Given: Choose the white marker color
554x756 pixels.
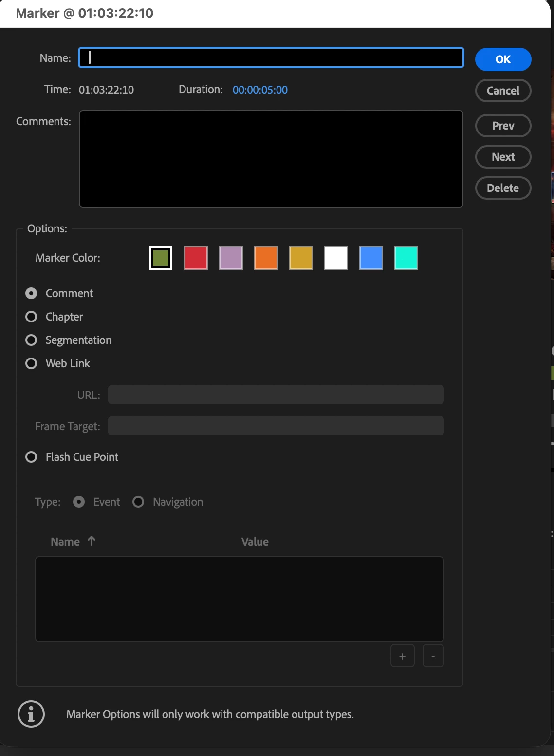Looking at the screenshot, I should click(x=336, y=258).
